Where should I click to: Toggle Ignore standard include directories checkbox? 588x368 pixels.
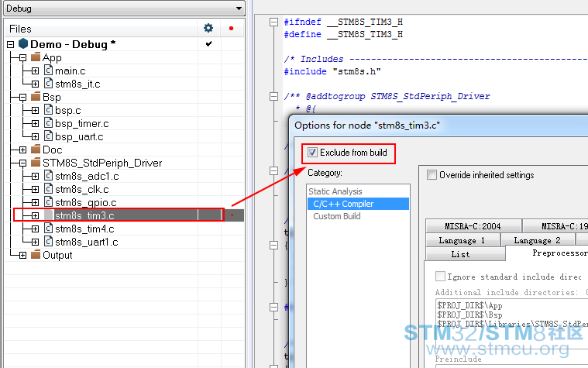coord(440,277)
